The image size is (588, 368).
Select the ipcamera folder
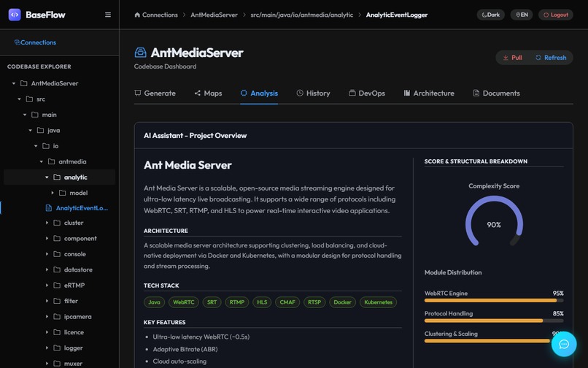pos(77,317)
